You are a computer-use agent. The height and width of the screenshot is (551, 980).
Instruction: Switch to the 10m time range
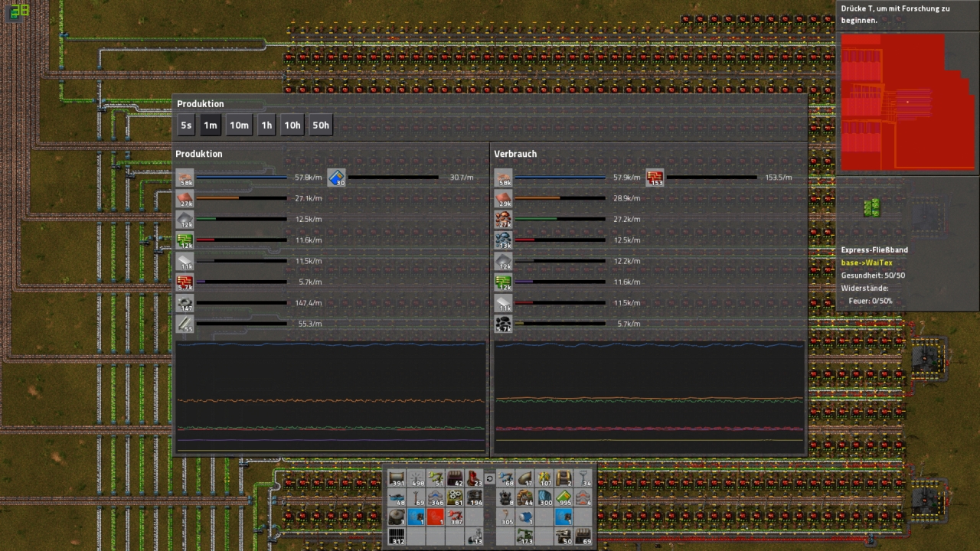point(239,126)
